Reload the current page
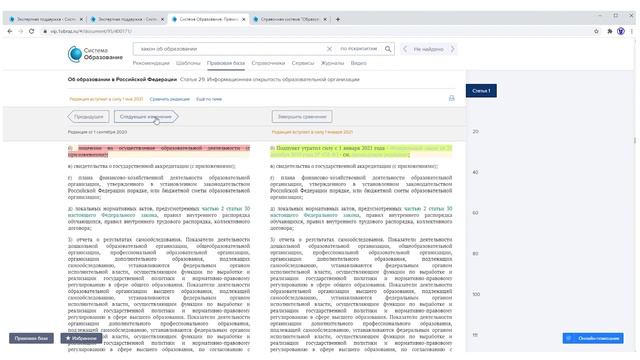Screen dimensions: 640x360 (31, 31)
